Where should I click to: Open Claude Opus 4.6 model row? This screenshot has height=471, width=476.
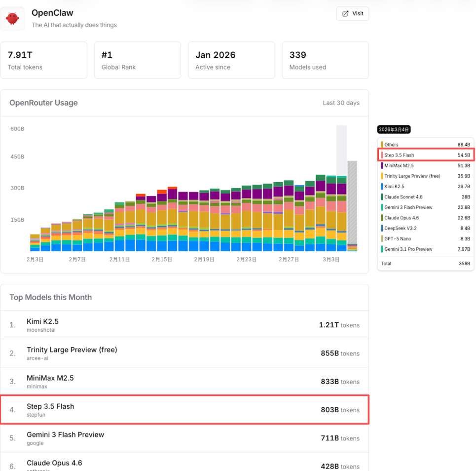pos(54,463)
